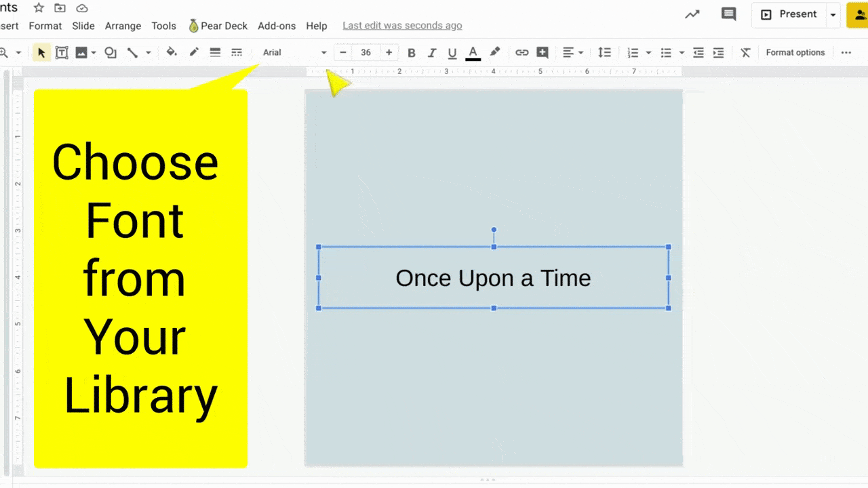Change border dash style
Viewport: 868px width, 488px height.
click(x=236, y=52)
